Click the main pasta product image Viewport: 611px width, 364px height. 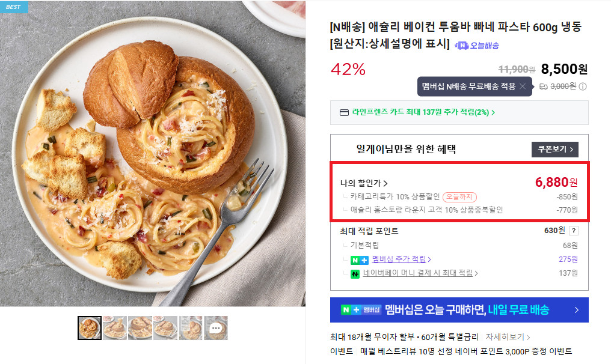153,154
